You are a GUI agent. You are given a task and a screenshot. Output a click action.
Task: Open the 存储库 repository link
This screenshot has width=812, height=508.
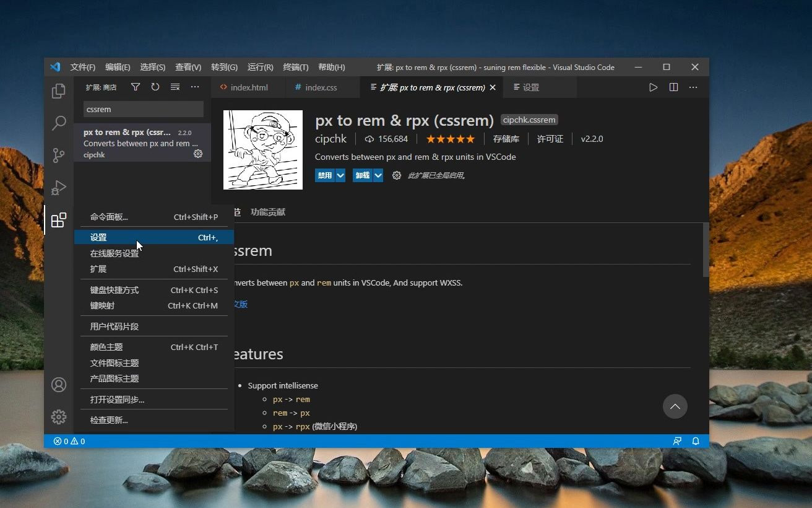506,139
